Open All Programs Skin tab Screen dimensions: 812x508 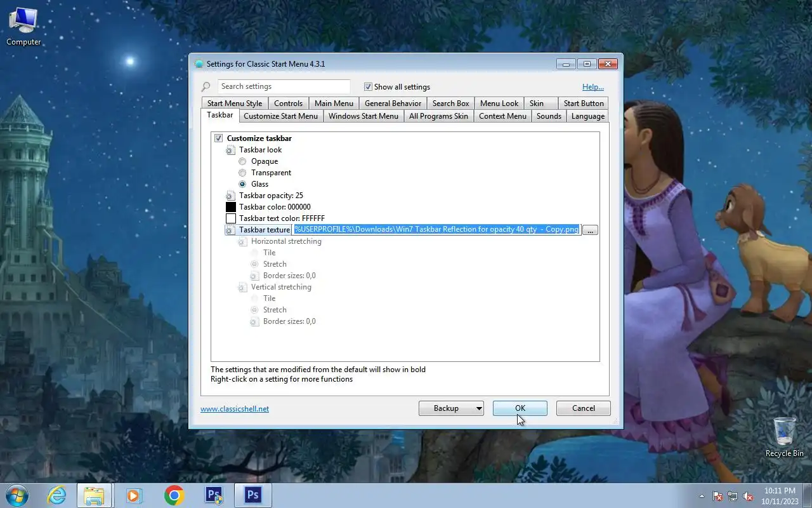[438, 116]
